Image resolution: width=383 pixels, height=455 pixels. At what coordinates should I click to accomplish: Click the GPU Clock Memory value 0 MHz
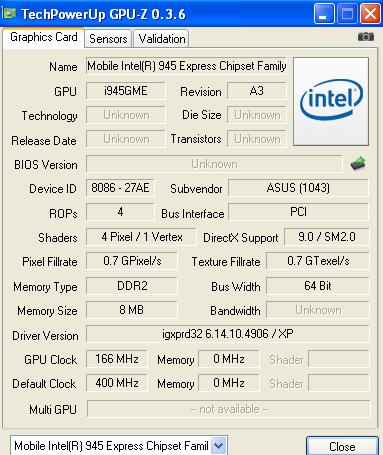[229, 359]
